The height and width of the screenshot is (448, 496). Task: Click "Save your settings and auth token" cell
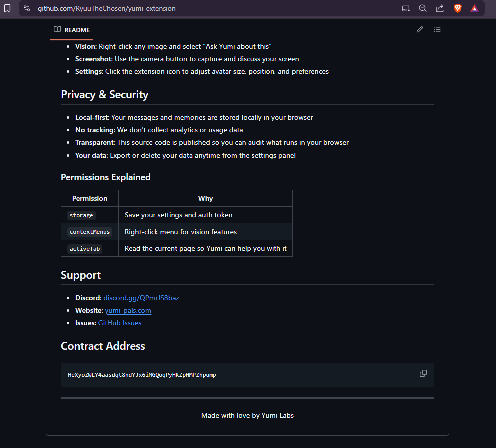pyautogui.click(x=205, y=215)
